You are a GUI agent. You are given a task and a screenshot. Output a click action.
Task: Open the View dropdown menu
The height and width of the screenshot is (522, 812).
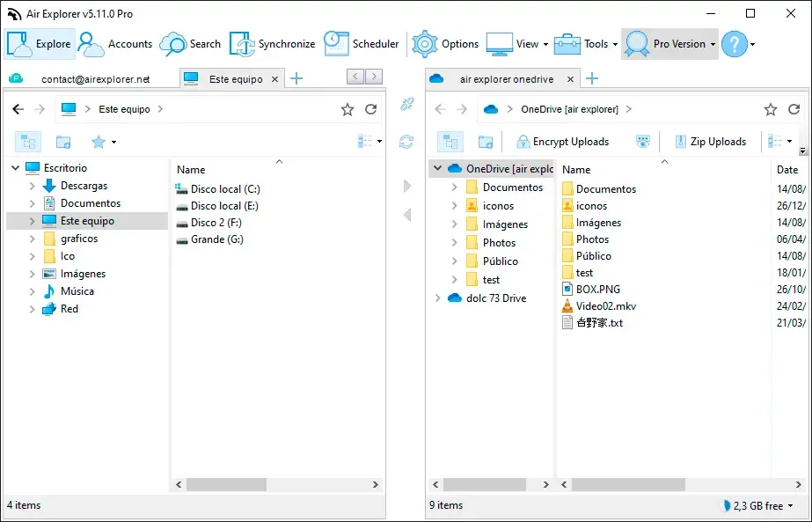click(x=517, y=44)
